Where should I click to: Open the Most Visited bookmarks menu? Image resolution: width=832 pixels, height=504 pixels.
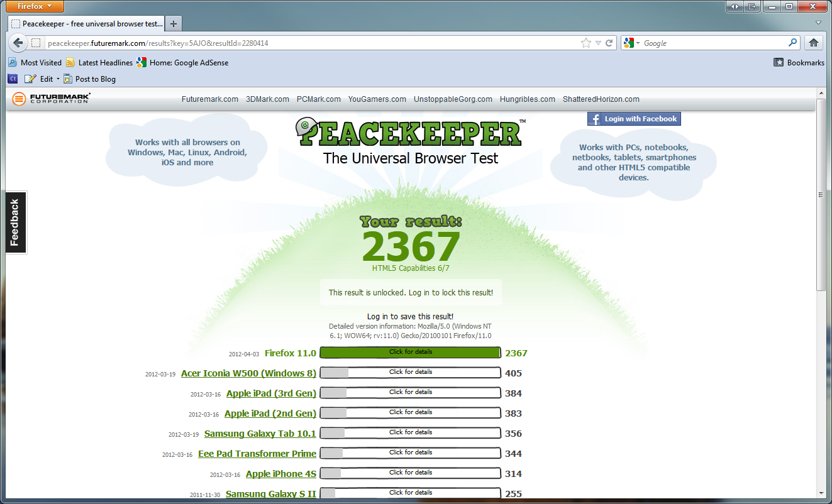(35, 63)
